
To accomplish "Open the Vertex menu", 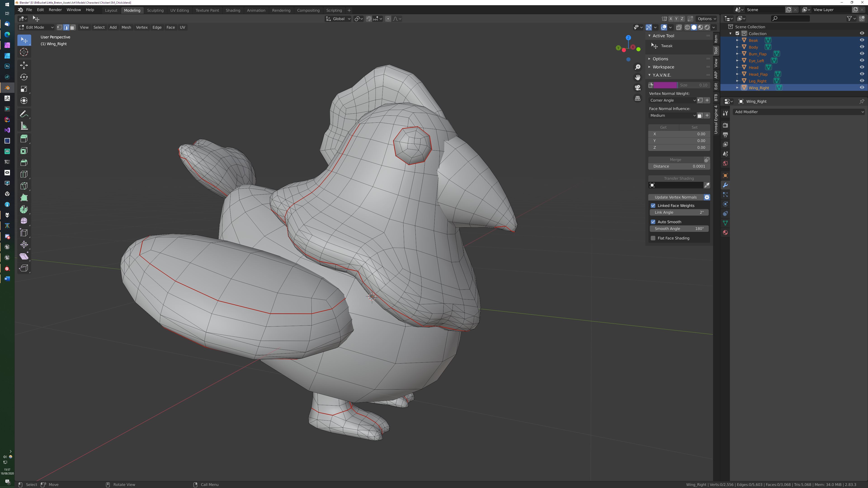I will point(142,27).
